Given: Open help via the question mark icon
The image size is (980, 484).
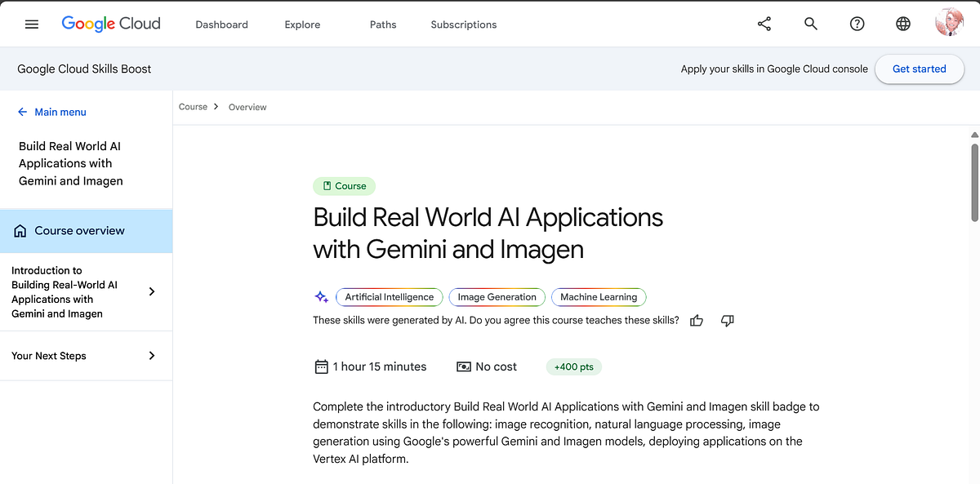Looking at the screenshot, I should tap(857, 24).
